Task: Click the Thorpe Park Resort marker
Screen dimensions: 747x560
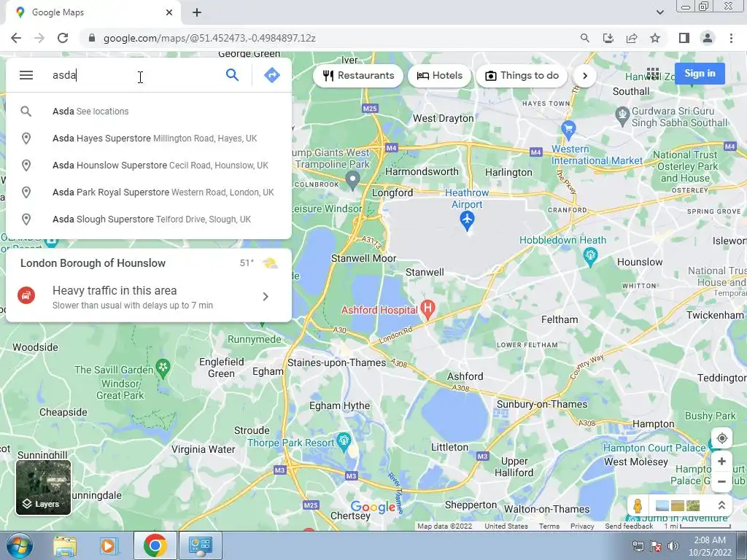Action: tap(344, 441)
